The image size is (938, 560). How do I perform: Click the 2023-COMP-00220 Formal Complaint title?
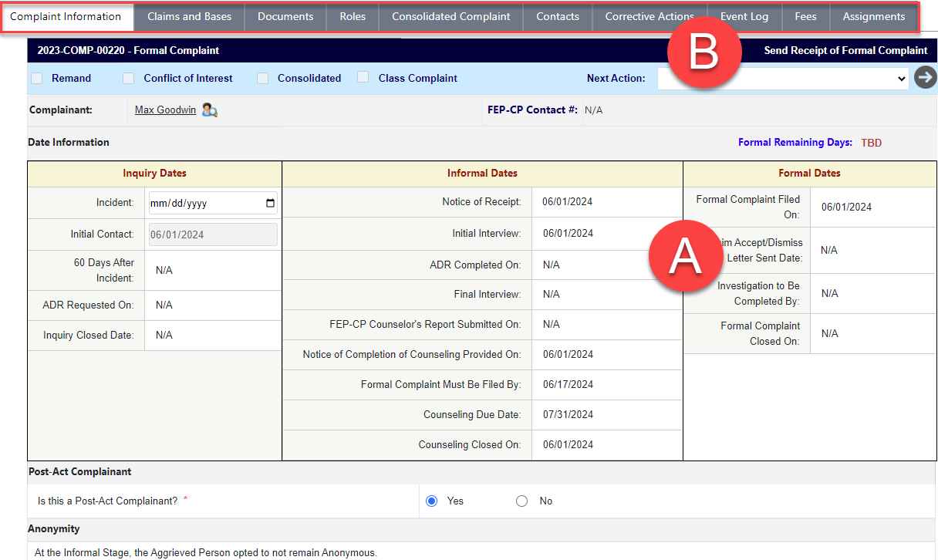pos(128,51)
